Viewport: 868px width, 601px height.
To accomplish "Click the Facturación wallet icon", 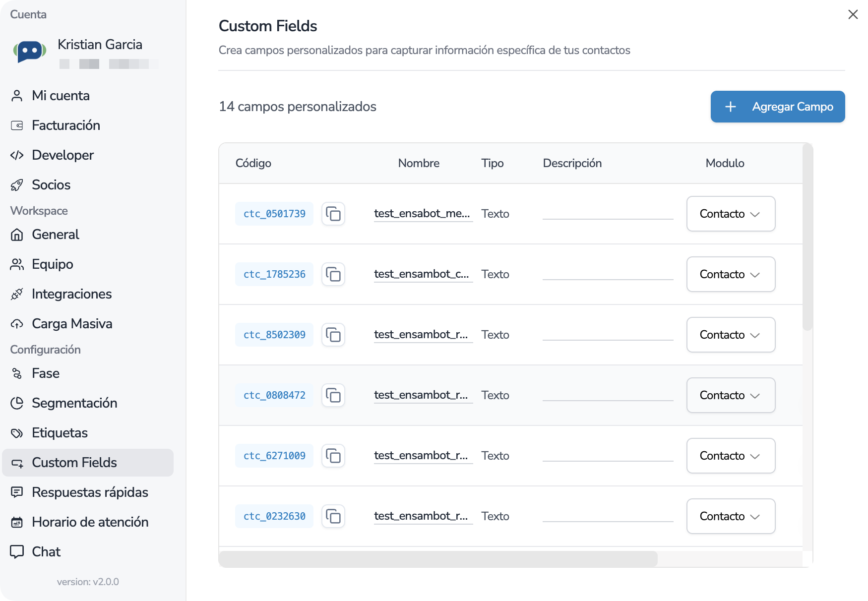I will coord(17,125).
